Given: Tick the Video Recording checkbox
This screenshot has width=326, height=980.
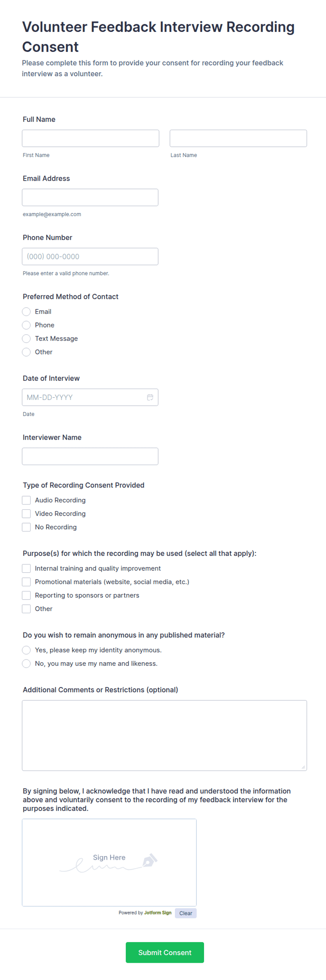Looking at the screenshot, I should 26,514.
